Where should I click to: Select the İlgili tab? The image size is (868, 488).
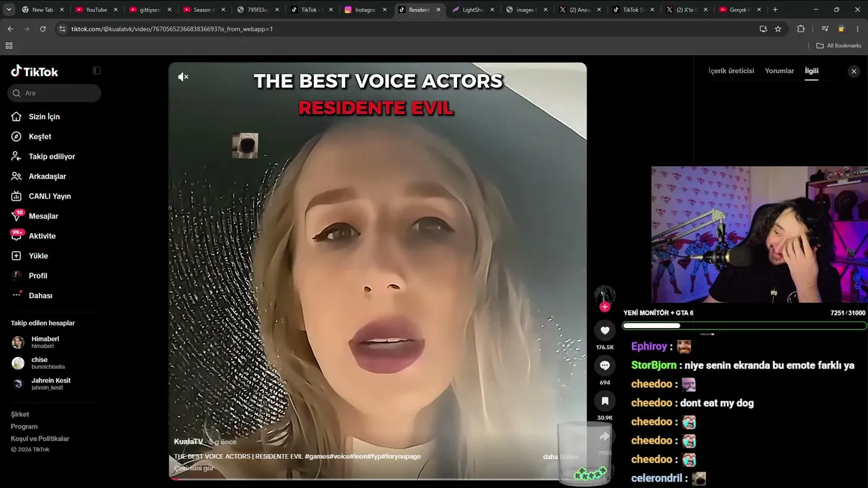point(812,70)
